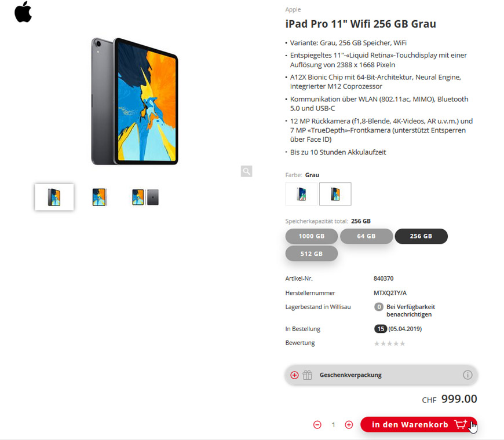Select 1000 GB storage option
Image resolution: width=504 pixels, height=440 pixels.
[x=312, y=236]
